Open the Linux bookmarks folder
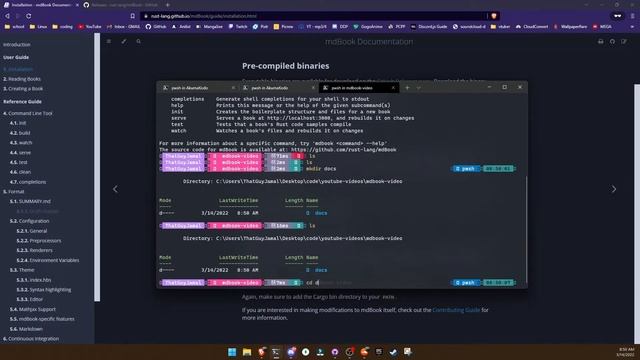Viewport: 640px width, 360px height. 38,27
